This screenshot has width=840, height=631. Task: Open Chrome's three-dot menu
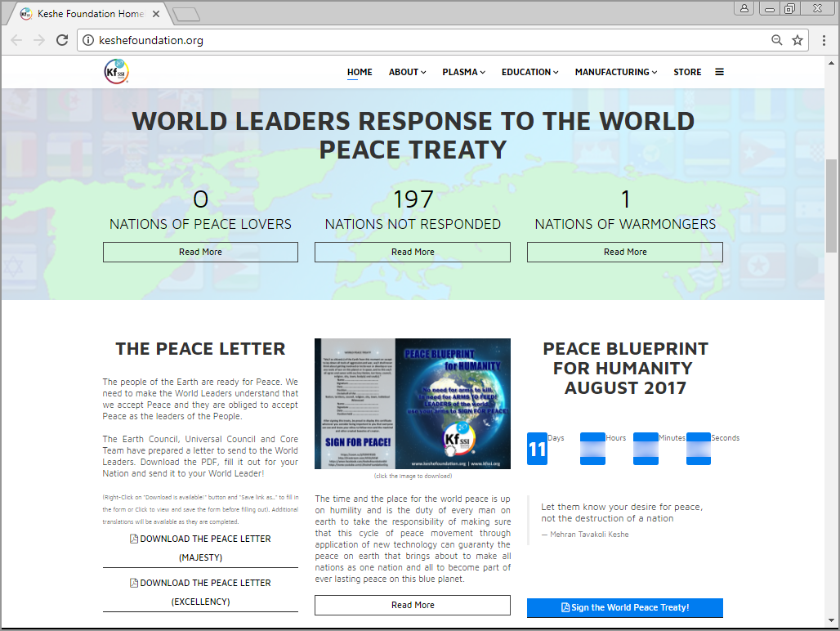click(x=824, y=40)
